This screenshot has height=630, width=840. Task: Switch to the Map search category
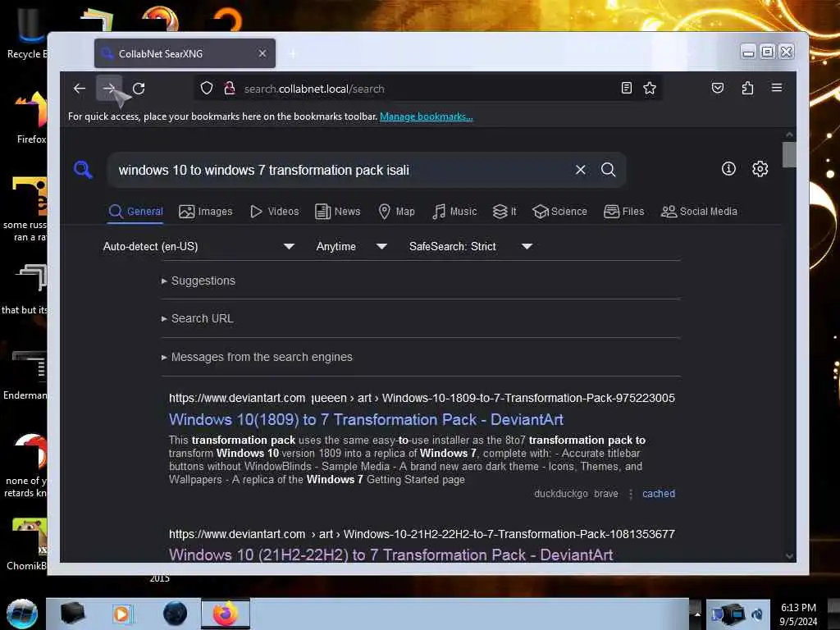[396, 211]
